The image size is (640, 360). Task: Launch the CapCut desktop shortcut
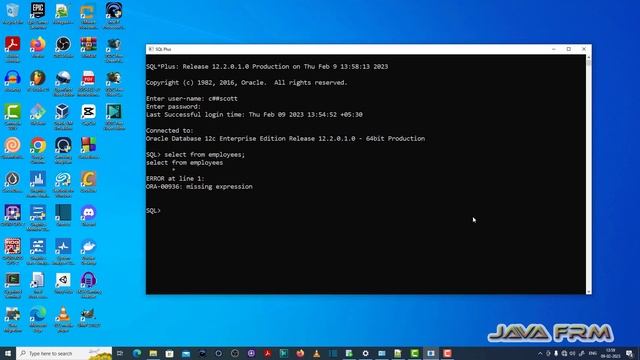click(89, 114)
